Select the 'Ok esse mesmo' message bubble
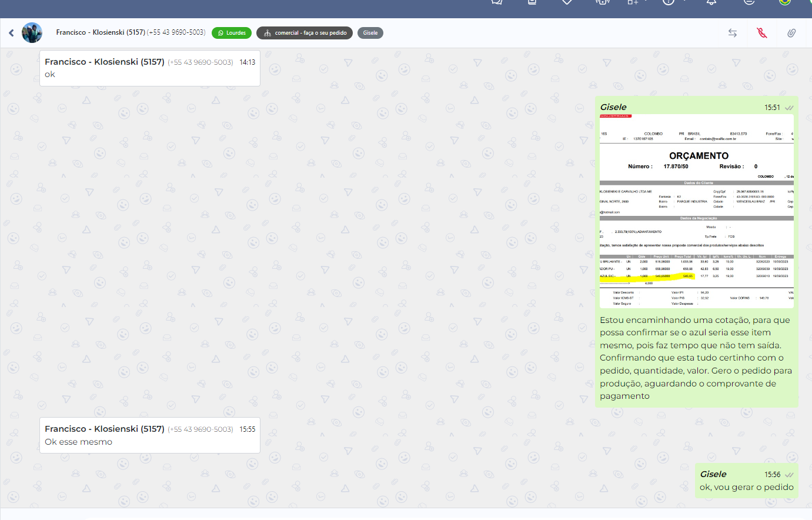 149,435
